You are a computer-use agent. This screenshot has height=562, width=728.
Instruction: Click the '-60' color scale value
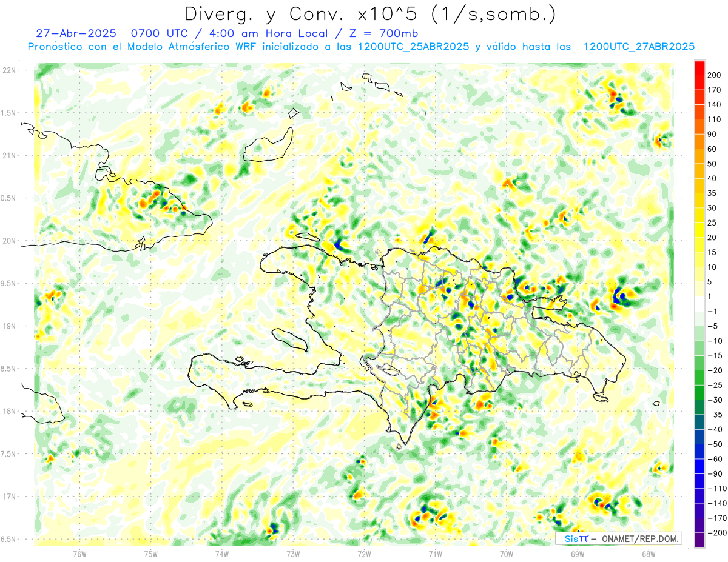tap(715, 459)
